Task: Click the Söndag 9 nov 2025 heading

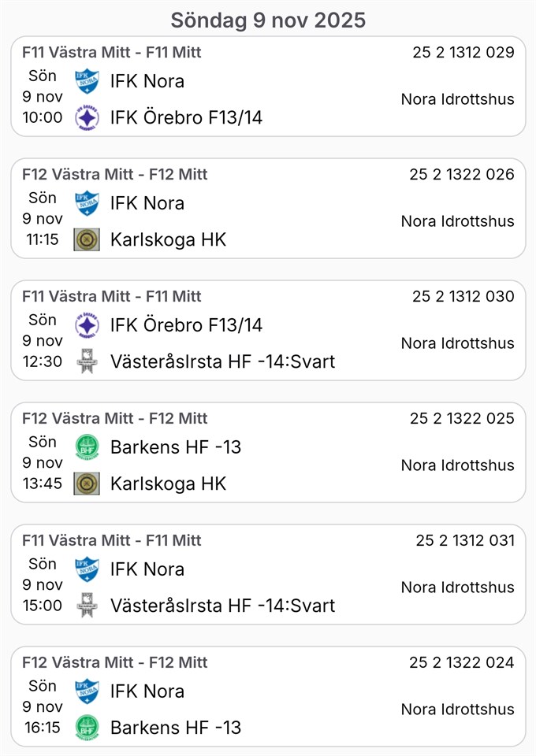Action: coord(268,20)
